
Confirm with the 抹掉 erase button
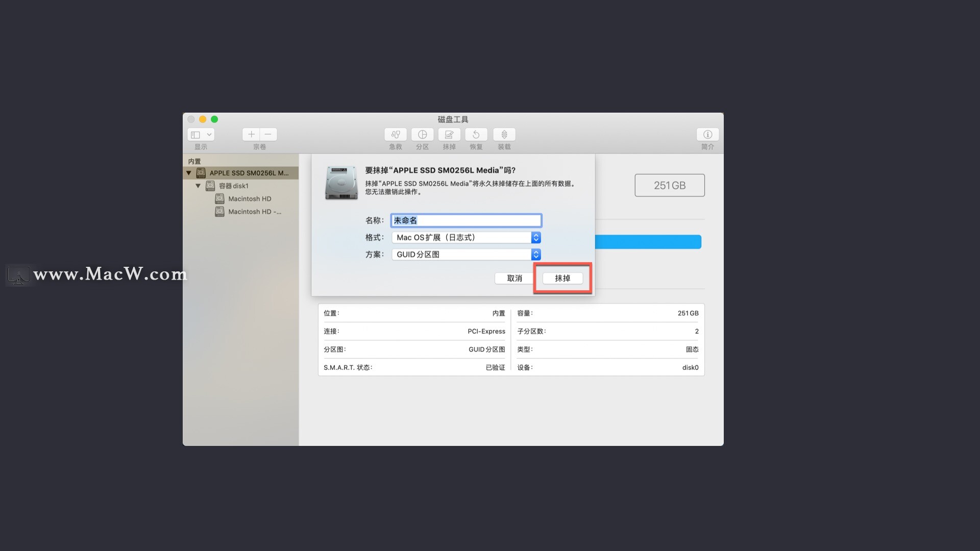point(562,279)
